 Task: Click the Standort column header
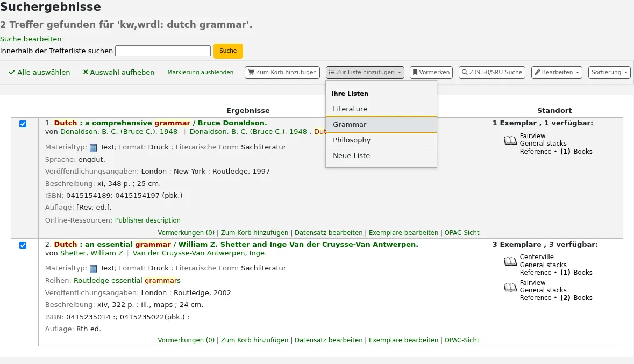click(x=554, y=110)
